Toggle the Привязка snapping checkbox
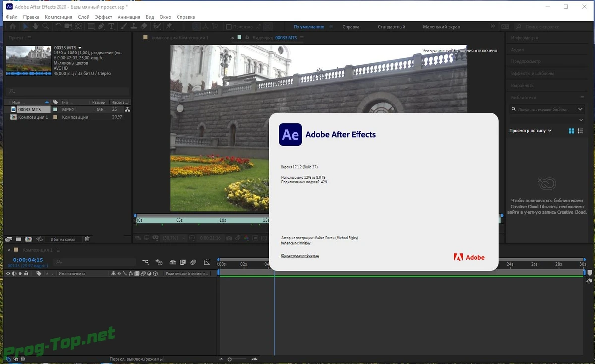595x364 pixels. coord(229,27)
